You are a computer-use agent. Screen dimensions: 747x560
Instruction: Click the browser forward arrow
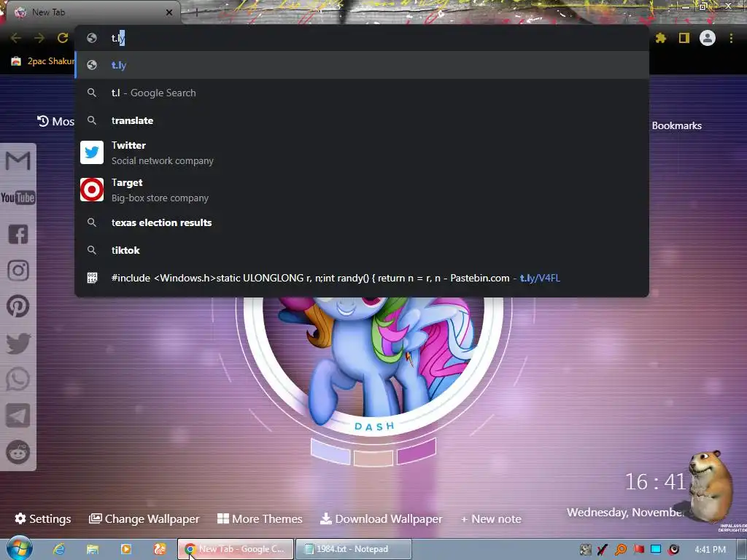pyautogui.click(x=39, y=38)
